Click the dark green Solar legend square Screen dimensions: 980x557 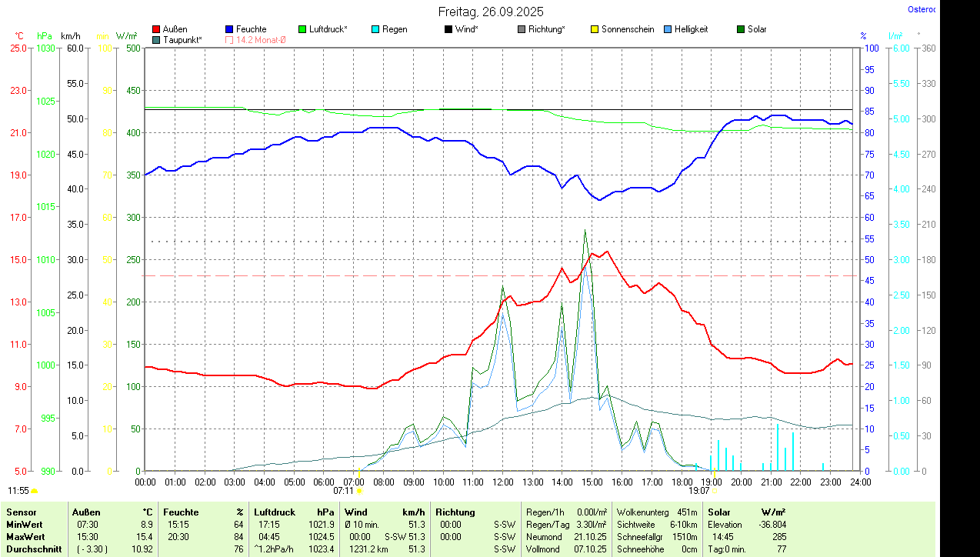pyautogui.click(x=741, y=29)
